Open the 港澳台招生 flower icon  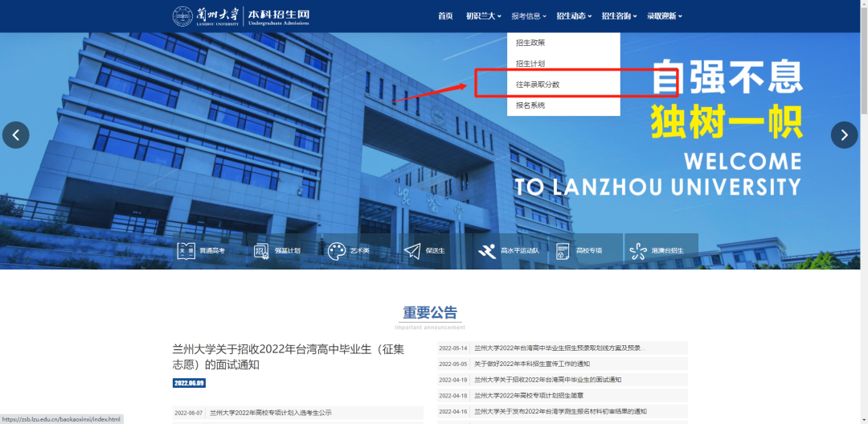[x=638, y=251]
